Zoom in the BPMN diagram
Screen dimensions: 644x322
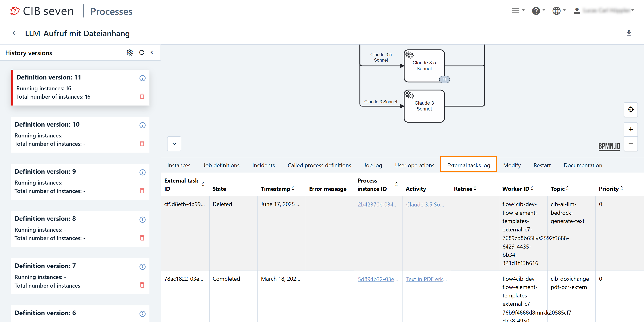tap(631, 129)
